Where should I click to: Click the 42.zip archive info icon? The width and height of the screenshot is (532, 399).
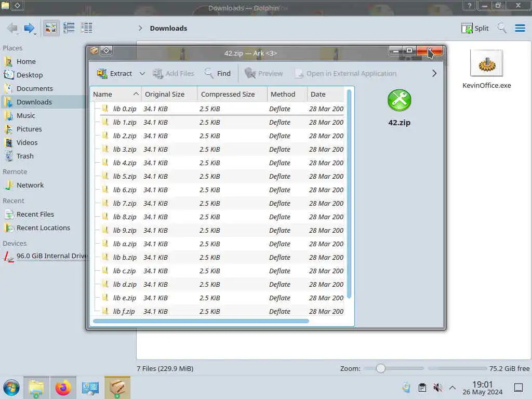[x=400, y=100]
